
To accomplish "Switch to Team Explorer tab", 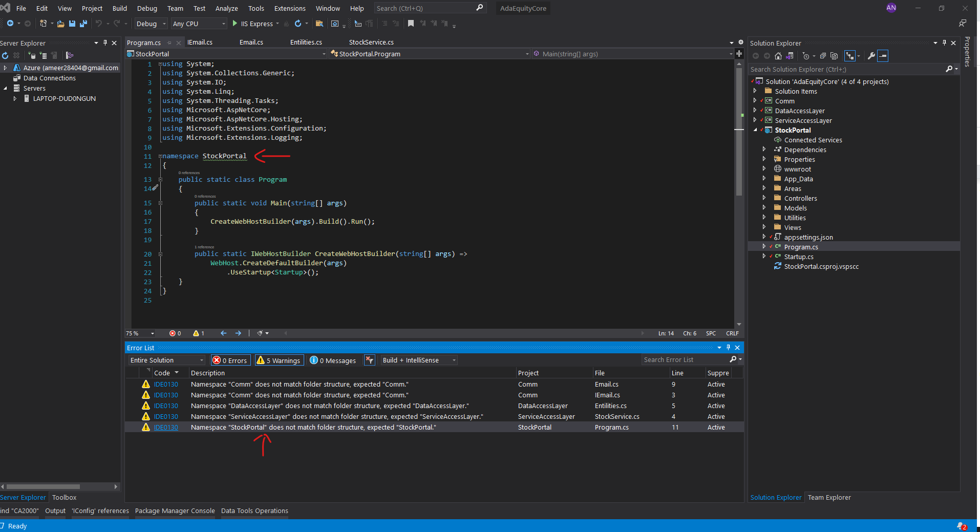I will [829, 497].
